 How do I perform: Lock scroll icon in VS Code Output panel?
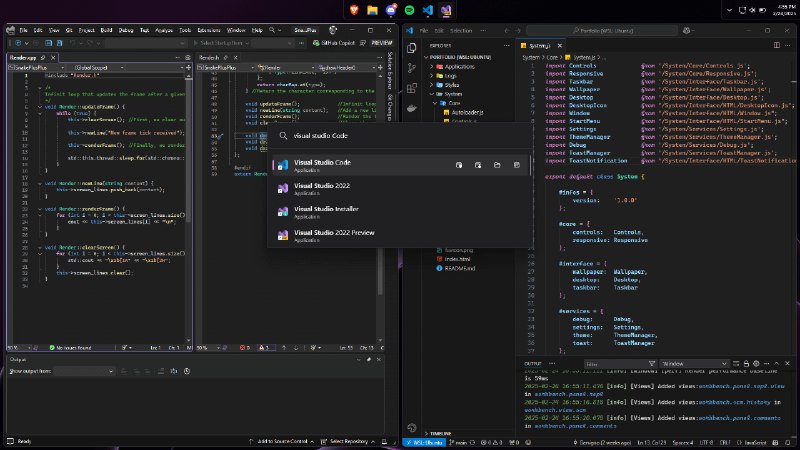[x=746, y=364]
